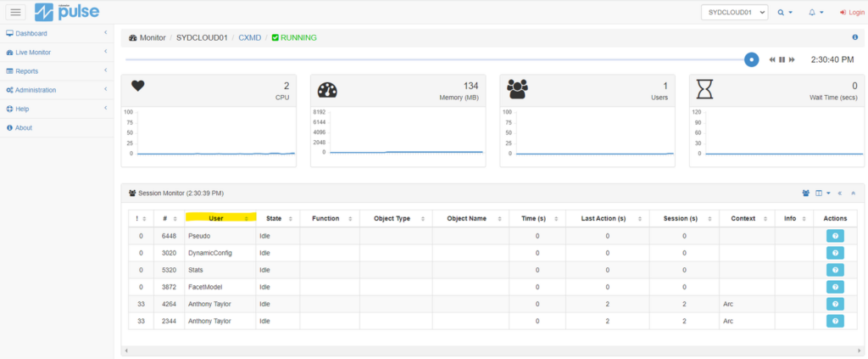
Task: Click the CXMD breadcrumb link
Action: click(249, 37)
